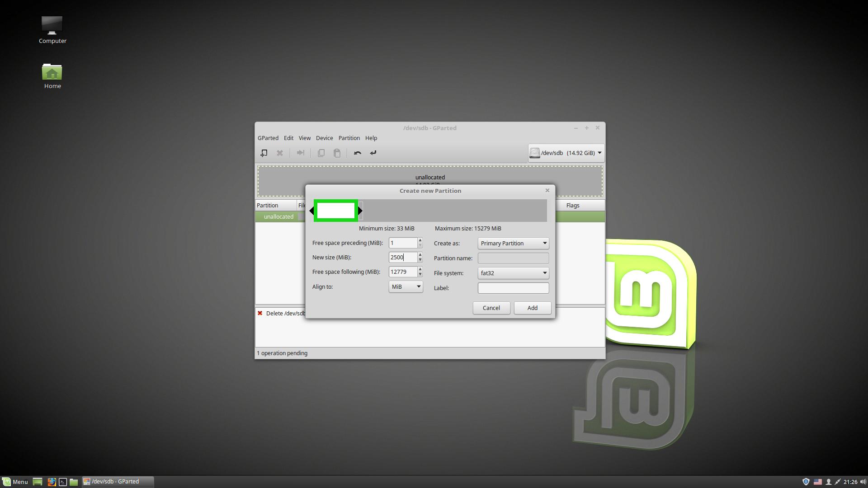
Task: Click the Flags column header
Action: [573, 206]
